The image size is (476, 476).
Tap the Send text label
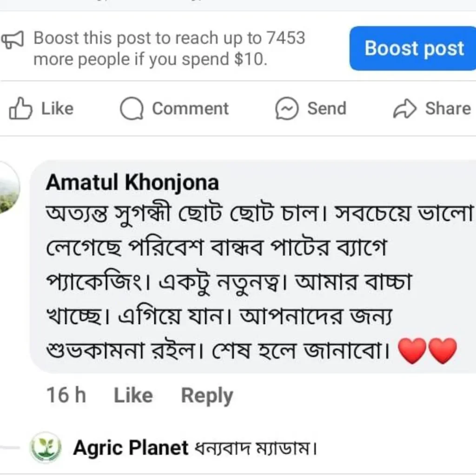[x=326, y=109]
